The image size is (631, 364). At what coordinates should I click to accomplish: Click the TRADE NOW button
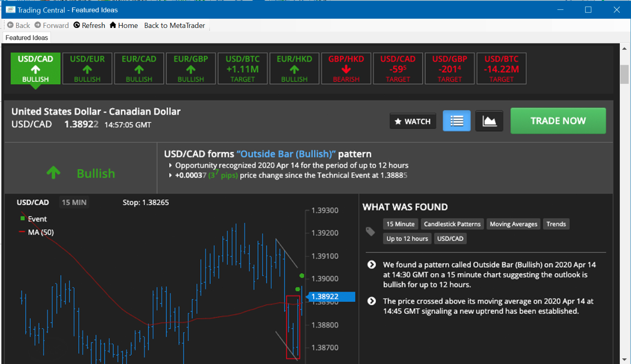tap(558, 121)
